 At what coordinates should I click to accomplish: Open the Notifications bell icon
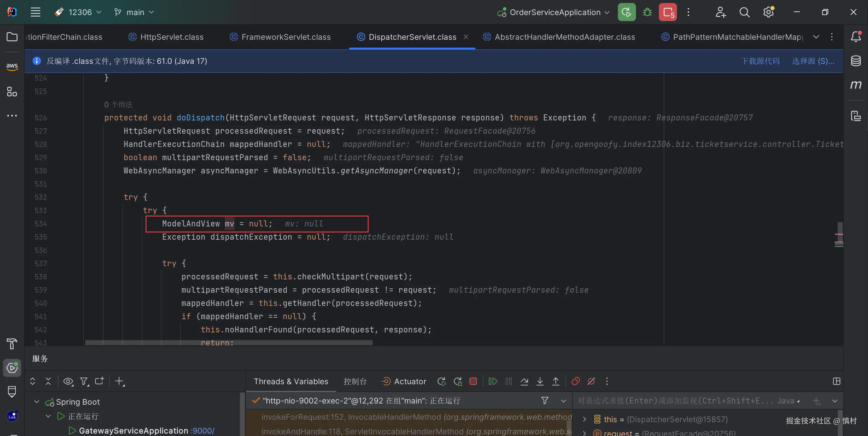[856, 36]
